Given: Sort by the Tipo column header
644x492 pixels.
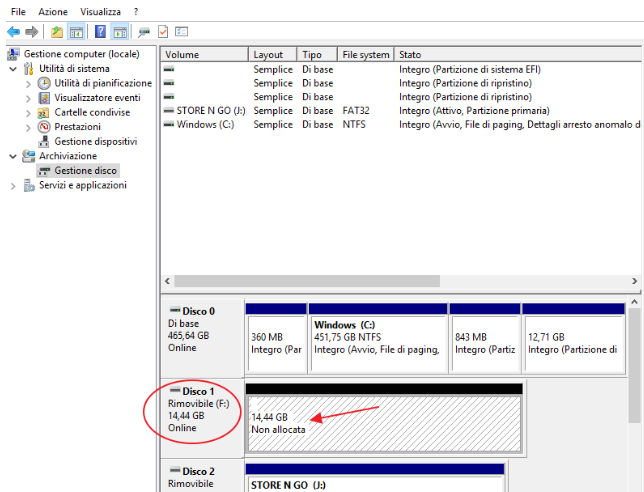Looking at the screenshot, I should click(x=317, y=54).
